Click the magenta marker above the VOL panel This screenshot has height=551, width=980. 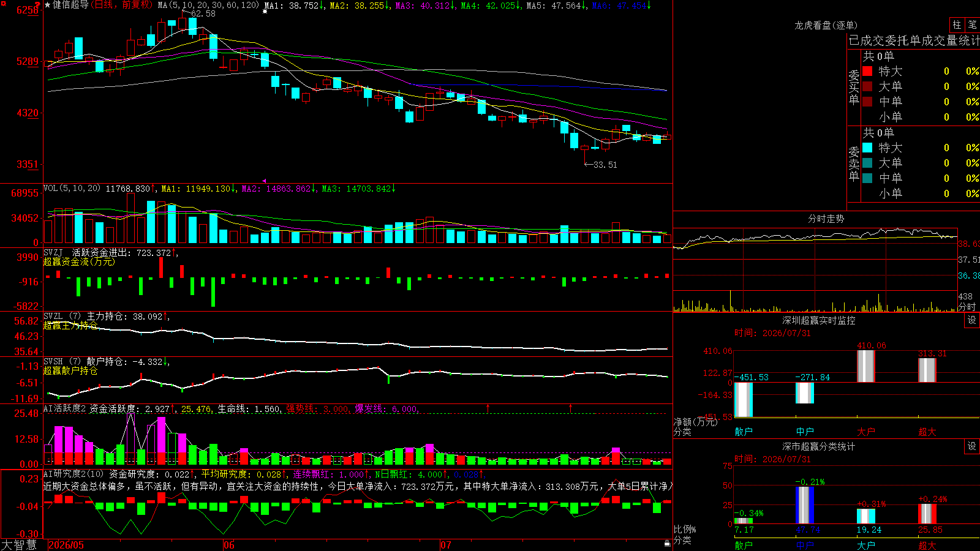tap(264, 181)
